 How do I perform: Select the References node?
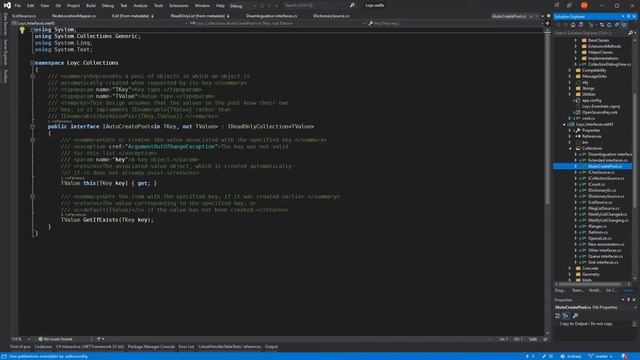[x=591, y=136]
